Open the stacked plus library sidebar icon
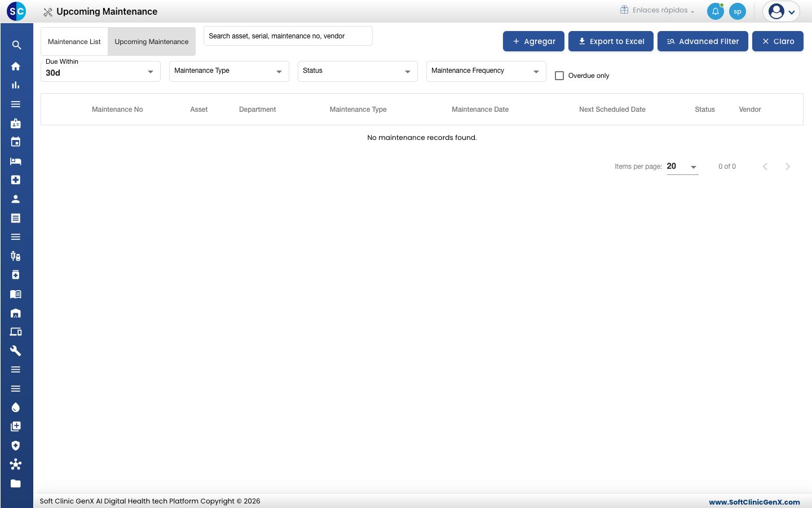This screenshot has width=812, height=508. pyautogui.click(x=16, y=427)
